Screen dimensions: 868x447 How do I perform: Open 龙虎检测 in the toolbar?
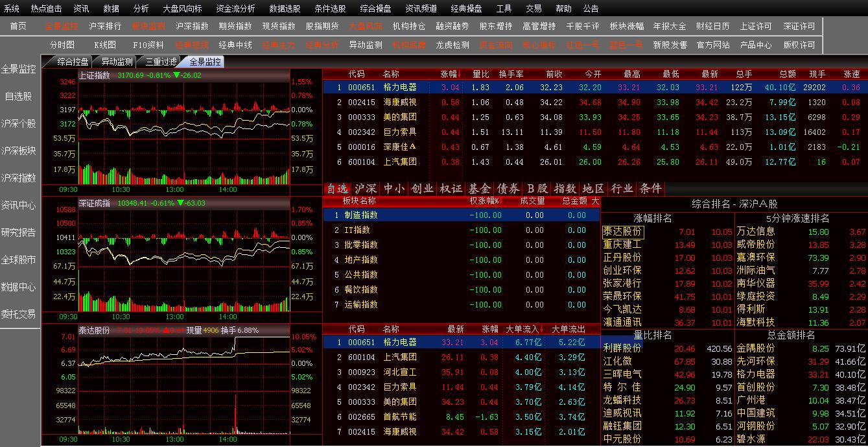[452, 45]
